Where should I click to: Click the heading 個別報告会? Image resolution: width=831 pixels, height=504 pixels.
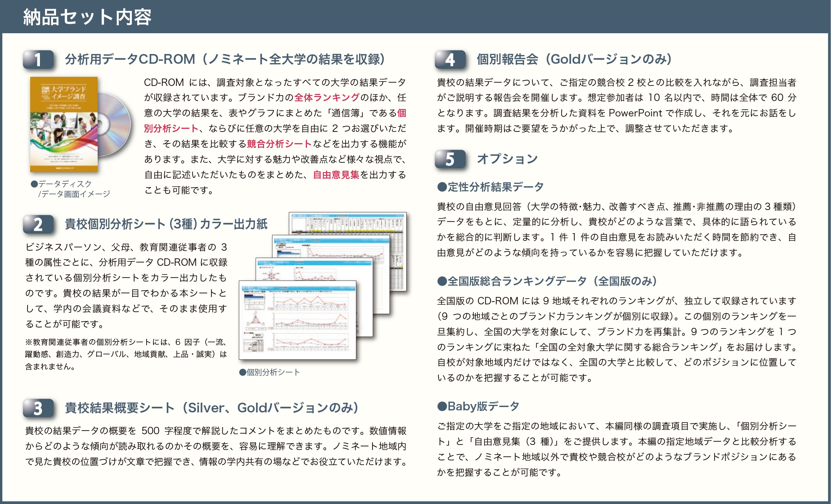[507, 59]
